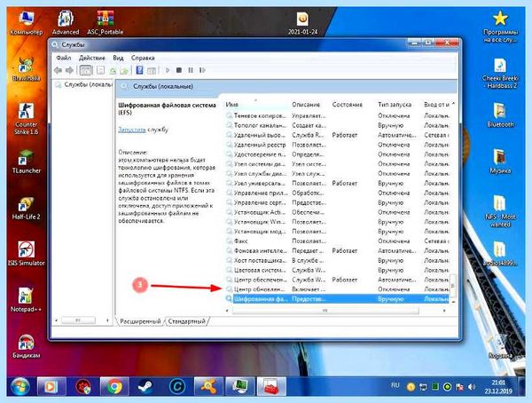Select the Управление серт... service row
This screenshot has height=403, width=532.
(338, 202)
